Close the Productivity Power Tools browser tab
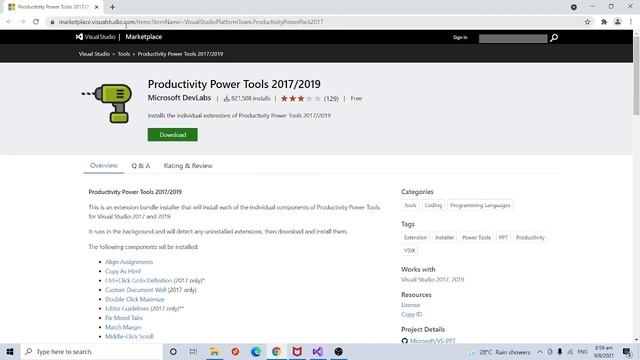 click(x=97, y=7)
